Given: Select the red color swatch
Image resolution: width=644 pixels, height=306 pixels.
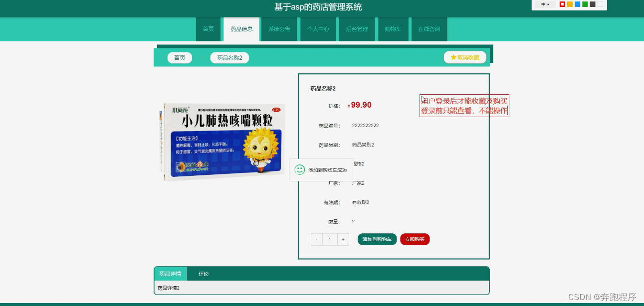Looking at the screenshot, I should tap(562, 4).
